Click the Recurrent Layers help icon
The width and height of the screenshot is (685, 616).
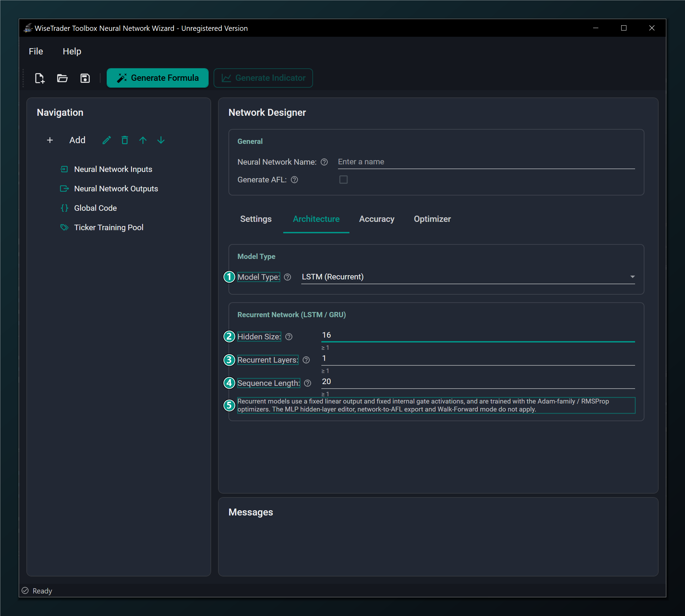(x=306, y=360)
